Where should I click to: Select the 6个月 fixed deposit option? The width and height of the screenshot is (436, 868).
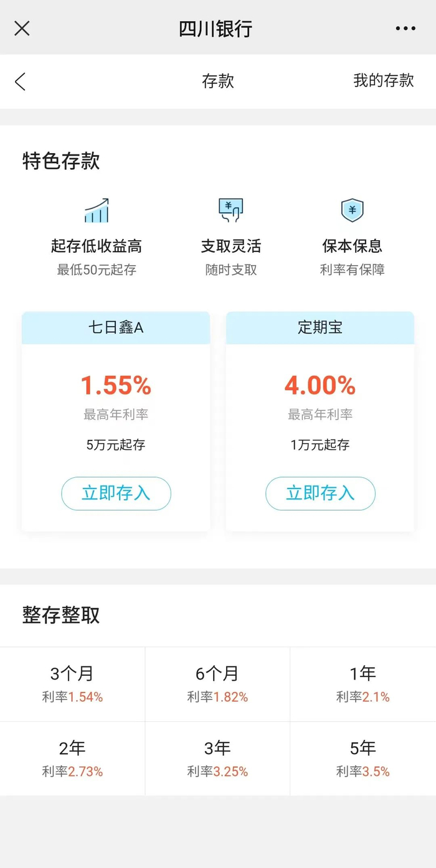217,683
